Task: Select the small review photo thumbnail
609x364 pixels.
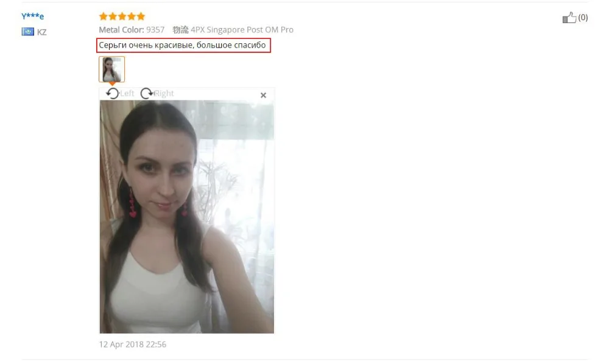Action: pos(112,69)
